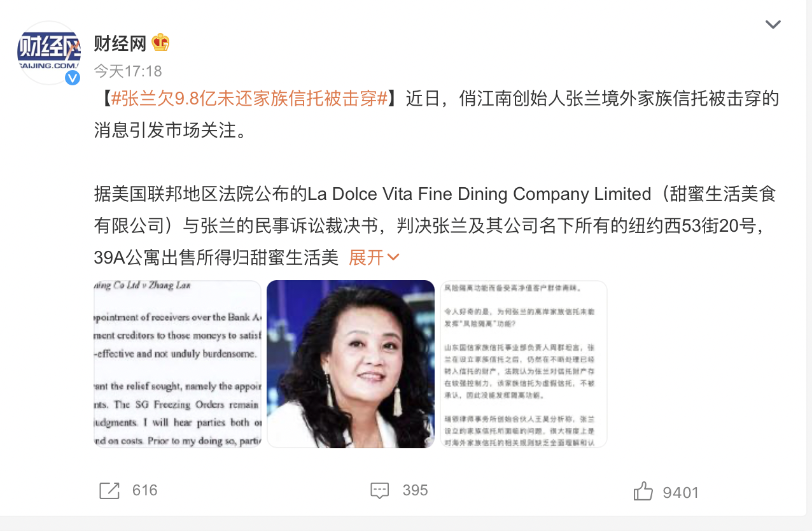Click the 今天17:18 timestamp
The height and width of the screenshot is (531, 812).
tap(128, 71)
